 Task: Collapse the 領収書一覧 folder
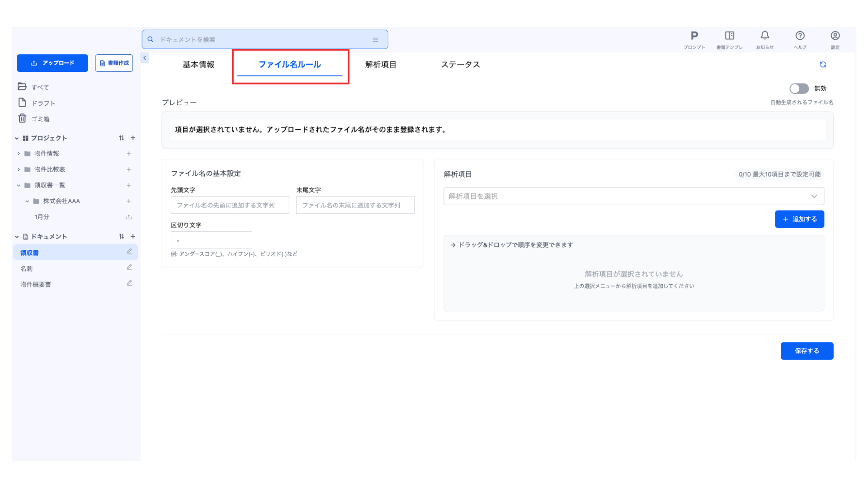(x=19, y=186)
